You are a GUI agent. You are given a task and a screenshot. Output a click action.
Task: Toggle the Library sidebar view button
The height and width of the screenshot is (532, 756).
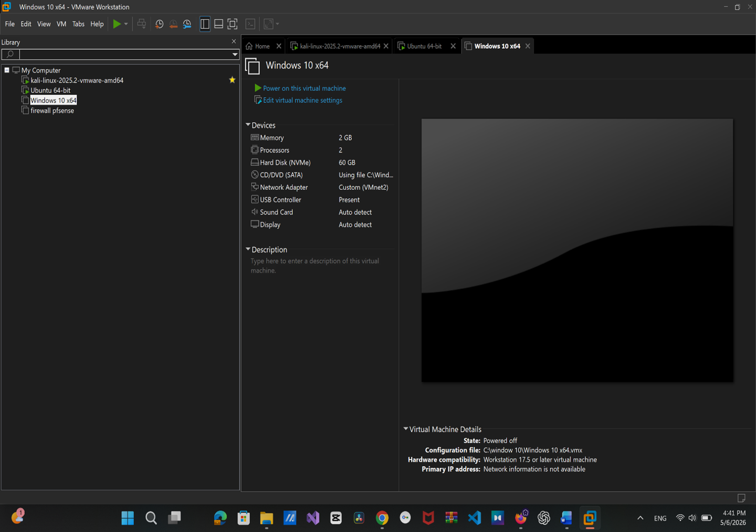[x=205, y=24]
